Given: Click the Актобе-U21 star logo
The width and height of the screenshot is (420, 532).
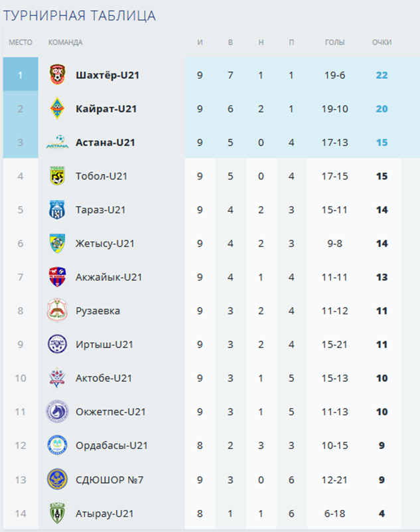Looking at the screenshot, I should (x=57, y=377).
